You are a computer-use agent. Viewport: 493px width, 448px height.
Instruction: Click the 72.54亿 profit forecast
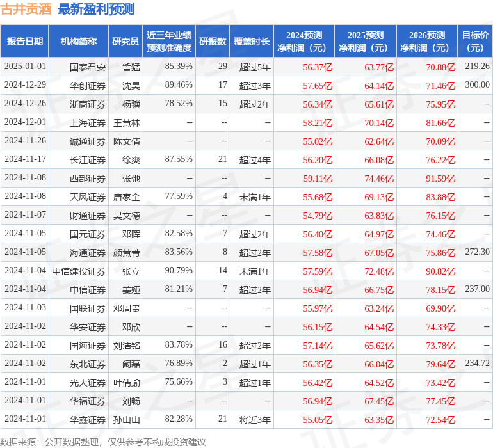(x=440, y=420)
